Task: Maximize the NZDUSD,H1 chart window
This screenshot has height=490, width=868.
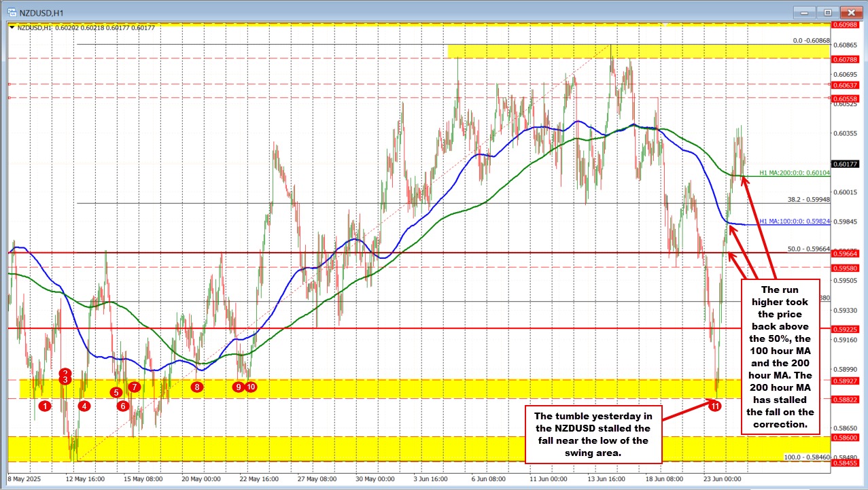Action: (x=827, y=12)
